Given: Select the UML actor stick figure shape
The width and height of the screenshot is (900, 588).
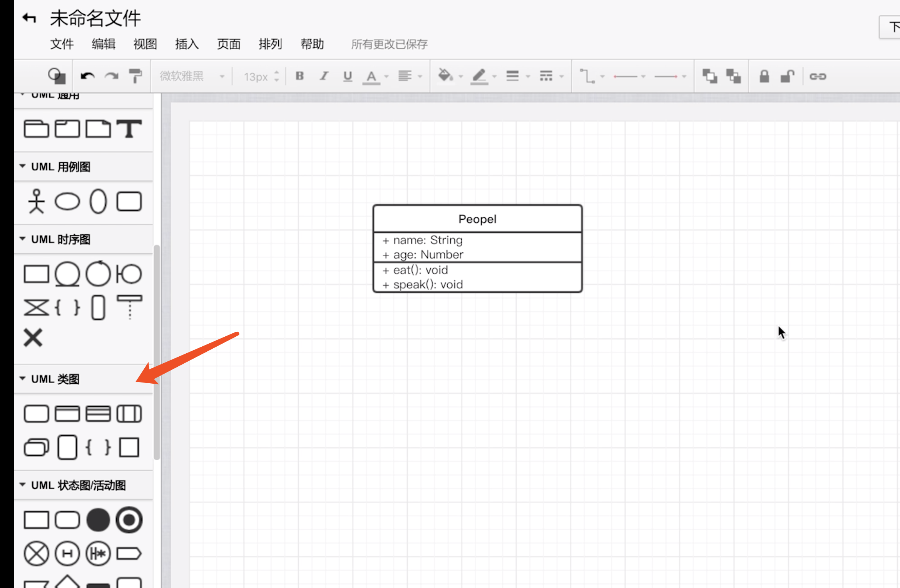Looking at the screenshot, I should tap(37, 201).
